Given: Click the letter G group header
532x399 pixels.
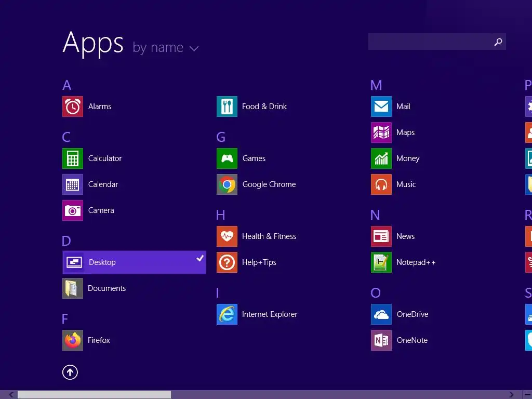Looking at the screenshot, I should (221, 137).
